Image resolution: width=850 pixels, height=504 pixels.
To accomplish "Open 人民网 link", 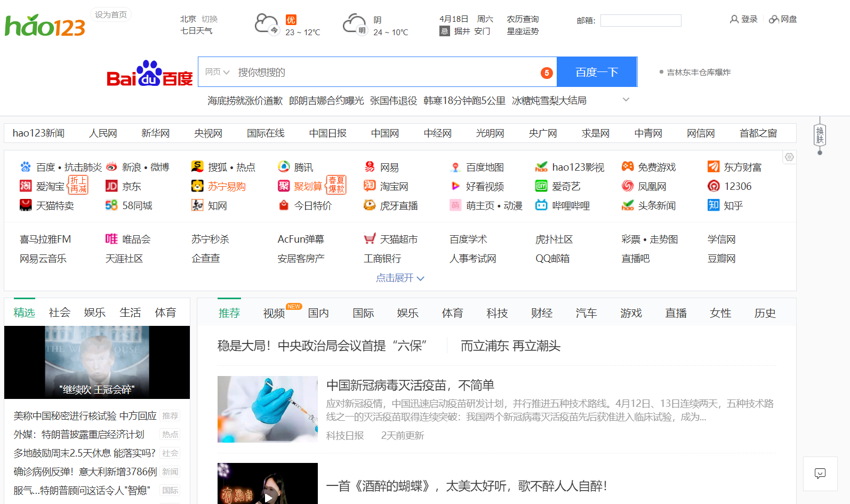I will coord(103,133).
